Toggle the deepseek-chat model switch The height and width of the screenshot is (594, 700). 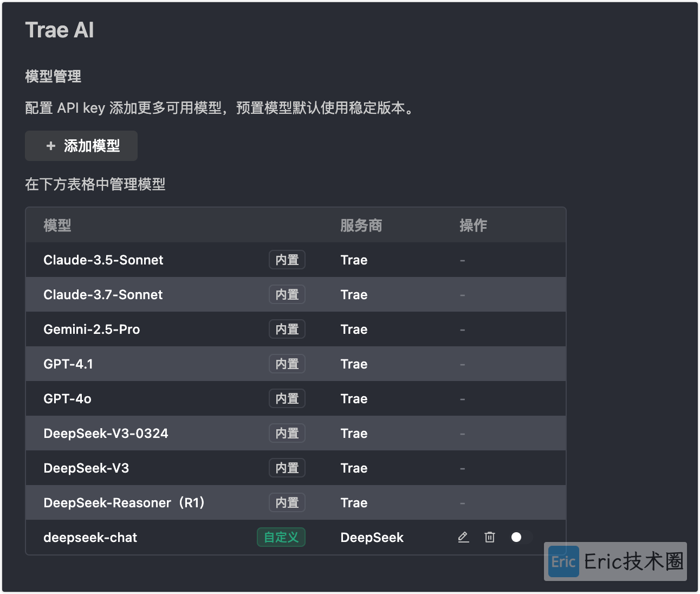[521, 537]
